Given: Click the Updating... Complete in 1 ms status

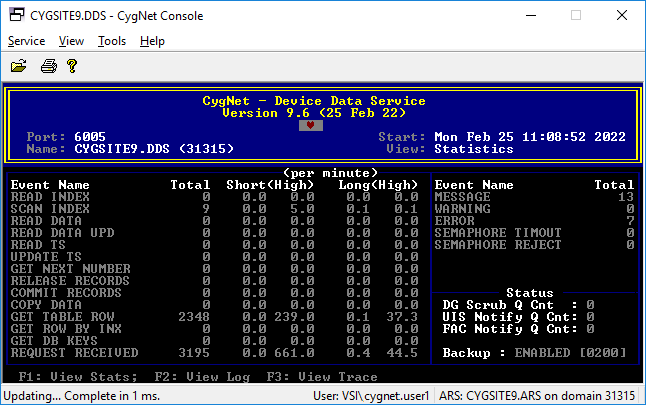Looking at the screenshot, I should 82,396.
